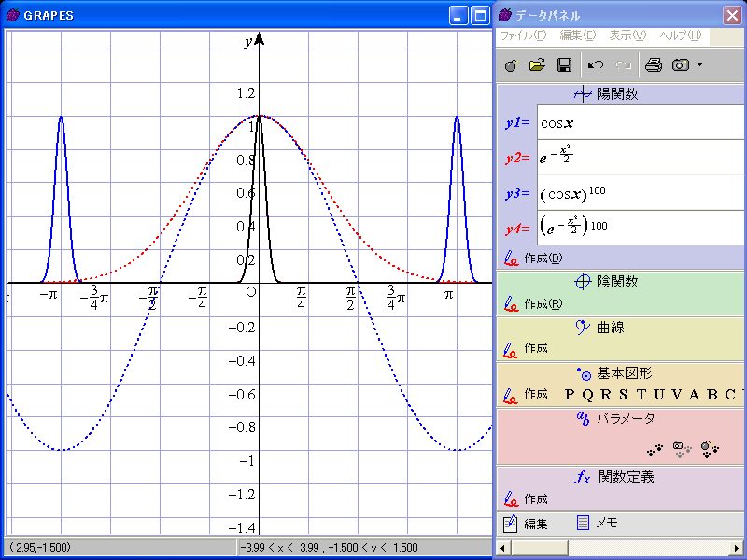Click the bomb footprints reset icon
Viewport: 747px width, 560px height.
point(710,449)
